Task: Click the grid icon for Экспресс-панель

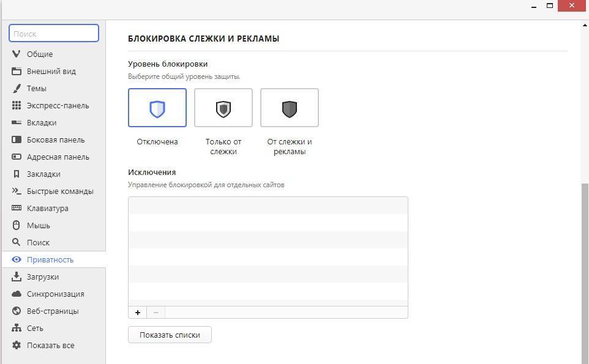Action: (x=17, y=105)
